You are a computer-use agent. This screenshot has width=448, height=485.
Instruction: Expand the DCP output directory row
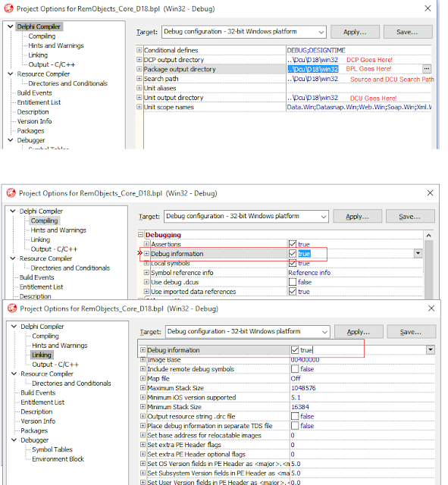[x=139, y=59]
